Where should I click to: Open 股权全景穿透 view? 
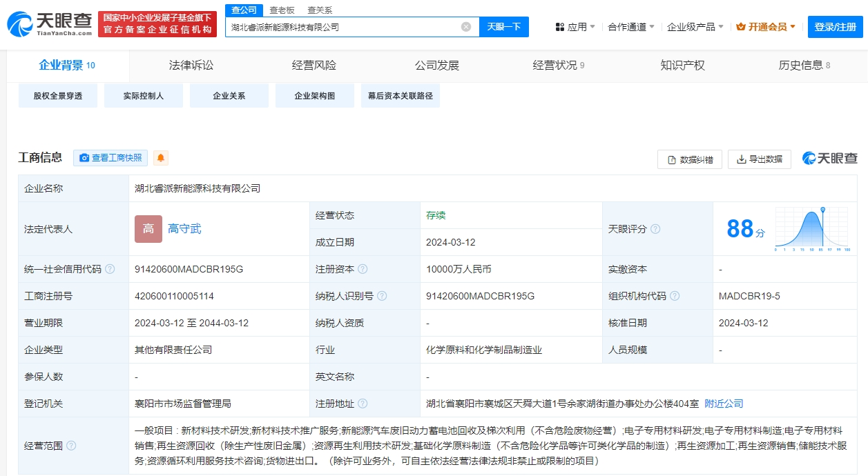point(58,96)
